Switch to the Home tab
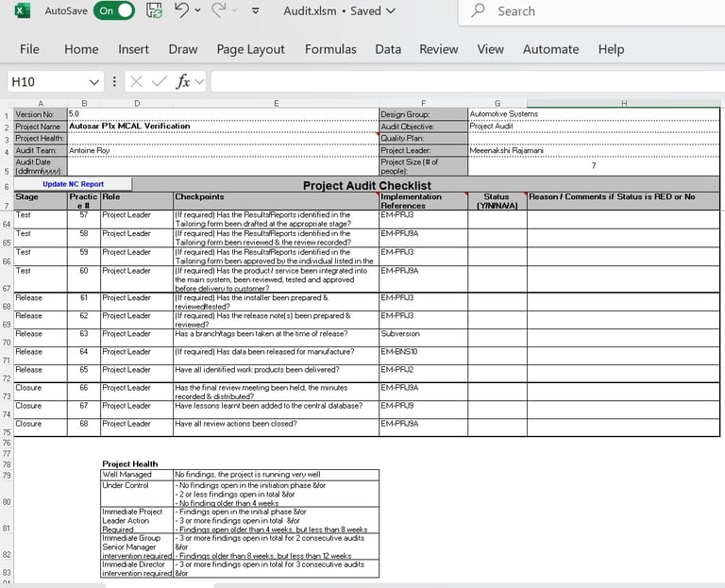Viewport: 725px width, 588px height. click(81, 49)
